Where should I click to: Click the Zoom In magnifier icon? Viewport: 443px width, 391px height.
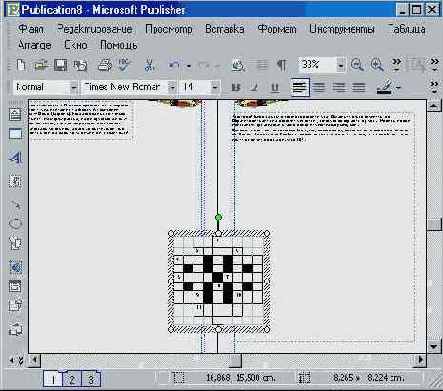pos(377,65)
